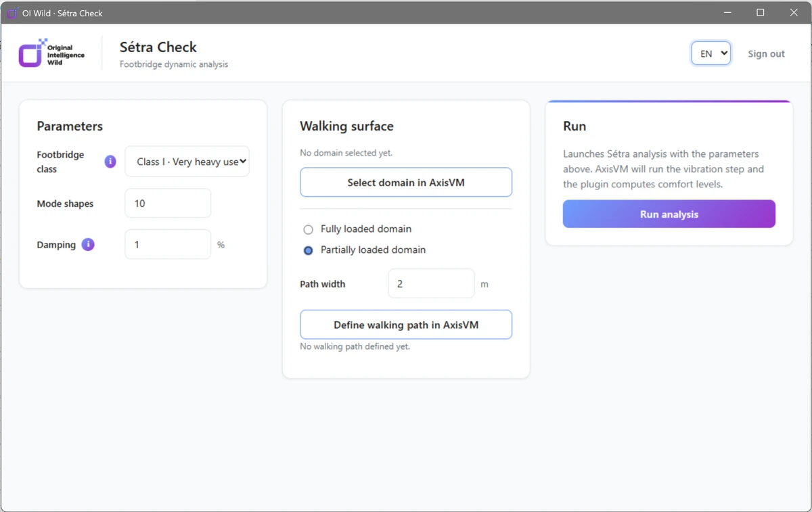The width and height of the screenshot is (812, 512).
Task: Click the Original Intelligence Wild logo
Action: coord(52,53)
